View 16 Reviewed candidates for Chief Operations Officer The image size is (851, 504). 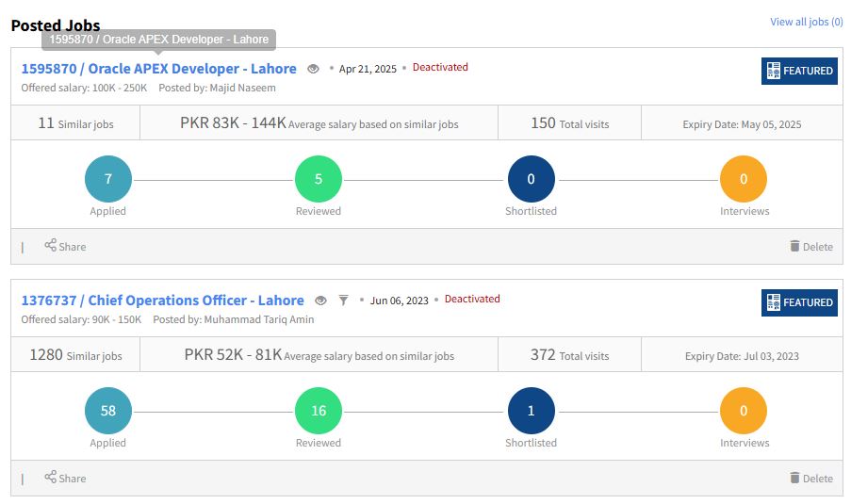319,411
